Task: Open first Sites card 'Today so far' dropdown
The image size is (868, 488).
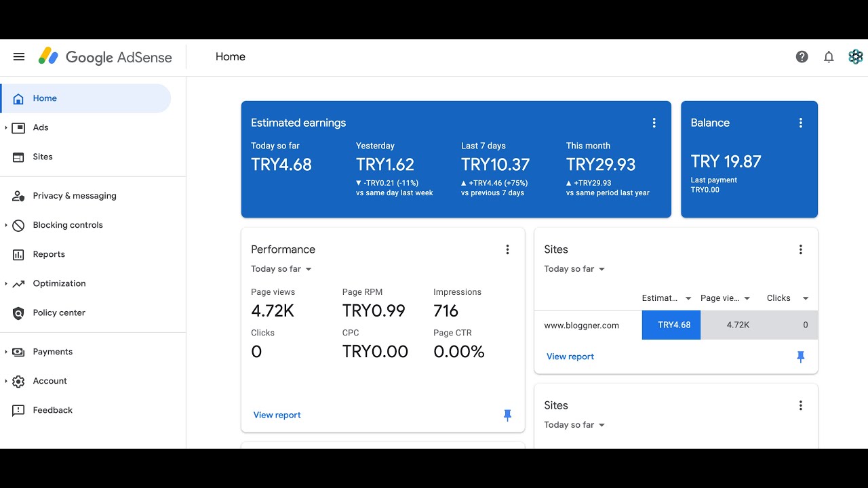Action: tap(574, 269)
